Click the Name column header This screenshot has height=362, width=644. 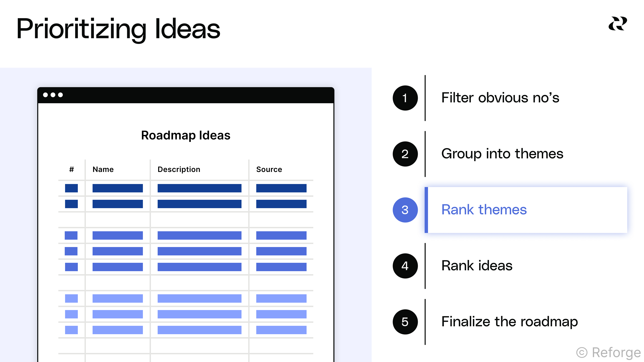[103, 169]
